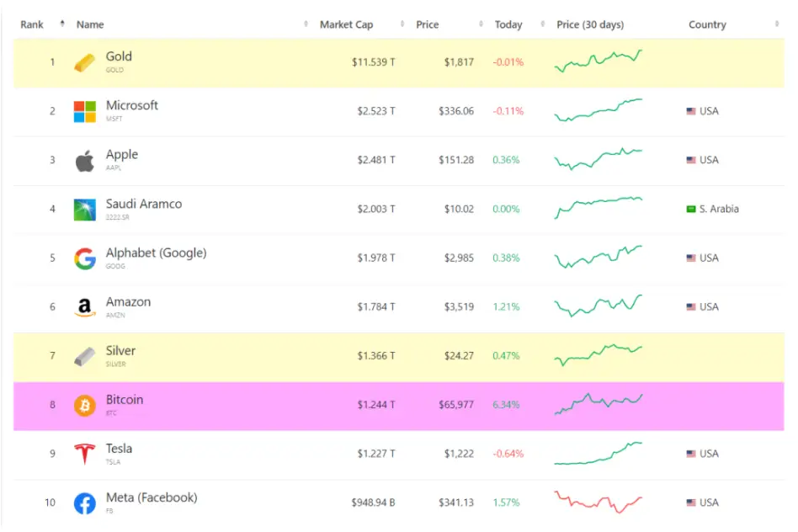Open the Alphabet (Google) link
Image resolution: width=798 pixels, height=532 pixels.
[x=157, y=253]
